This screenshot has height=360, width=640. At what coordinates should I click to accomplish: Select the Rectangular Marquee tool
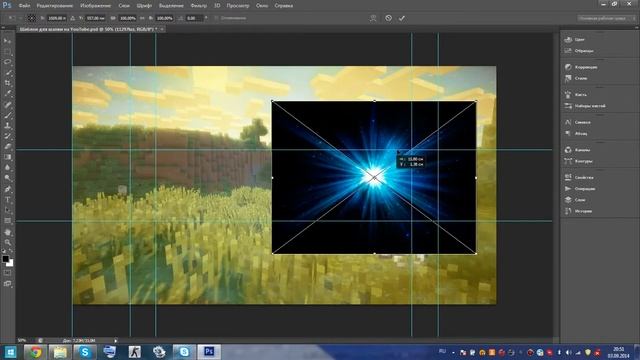pos(8,51)
